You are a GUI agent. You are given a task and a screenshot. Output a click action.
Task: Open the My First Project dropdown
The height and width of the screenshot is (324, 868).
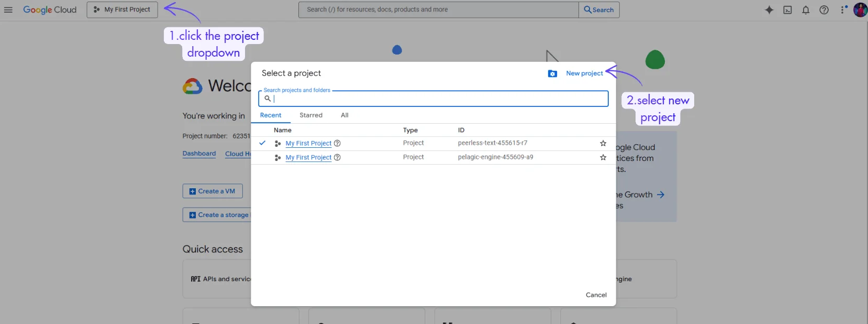click(x=122, y=9)
